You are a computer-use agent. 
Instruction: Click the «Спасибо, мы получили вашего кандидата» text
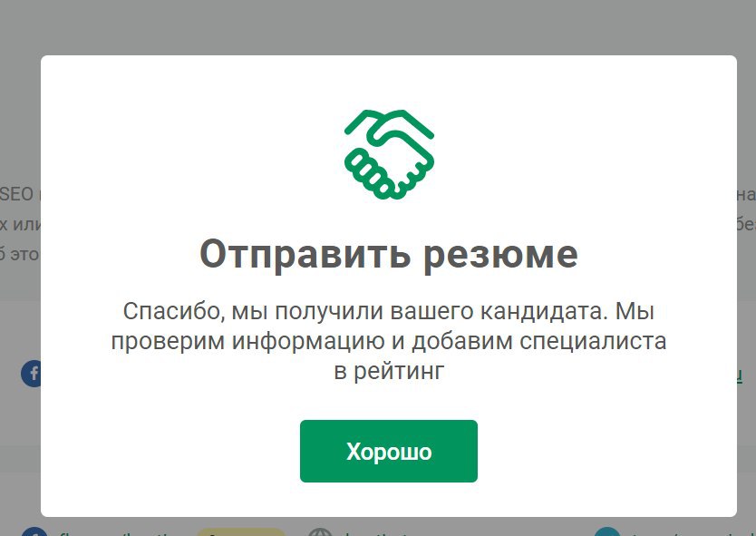[363, 311]
